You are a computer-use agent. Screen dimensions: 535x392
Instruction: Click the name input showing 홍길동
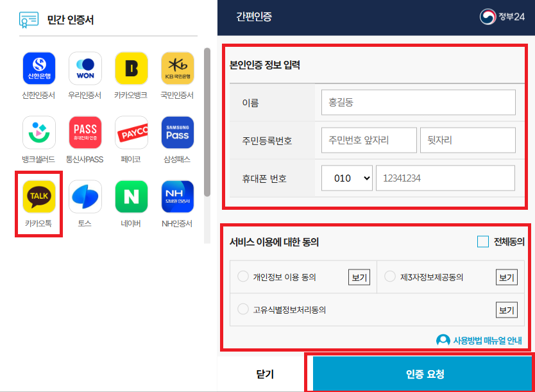[x=418, y=101]
